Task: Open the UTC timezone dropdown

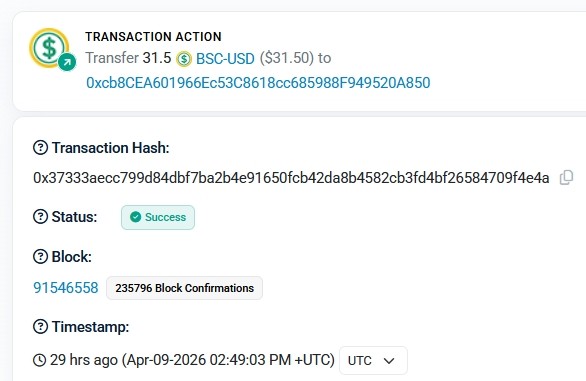Action: pyautogui.click(x=373, y=360)
